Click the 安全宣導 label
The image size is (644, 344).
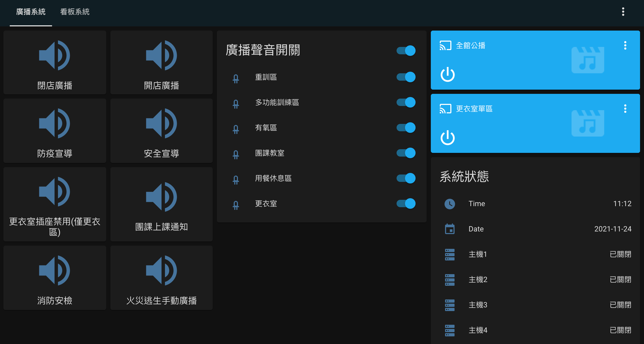point(162,153)
